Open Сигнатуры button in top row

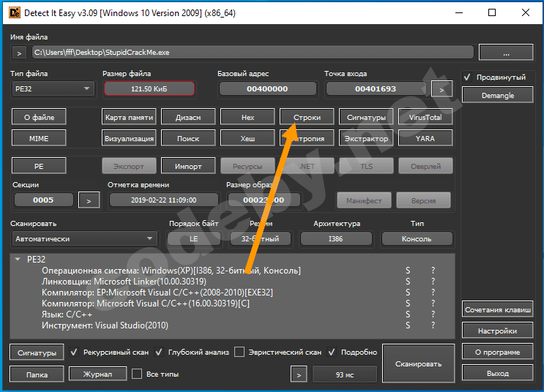(x=366, y=117)
